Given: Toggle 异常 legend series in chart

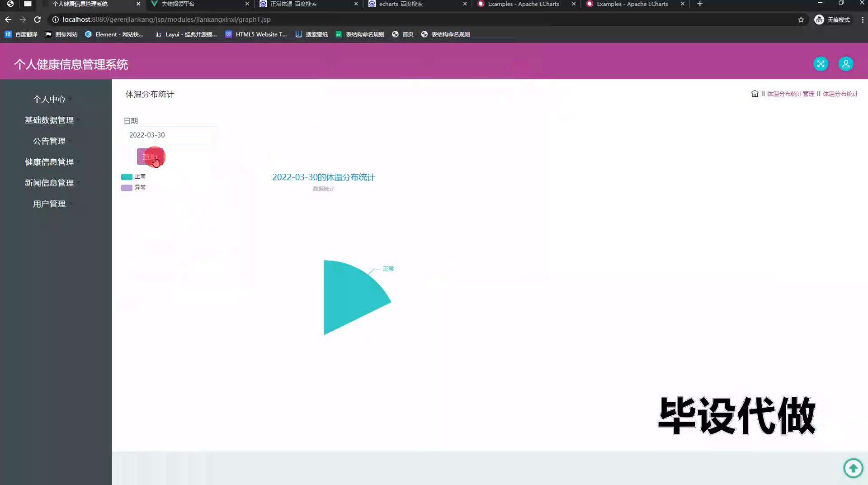Looking at the screenshot, I should (x=133, y=187).
